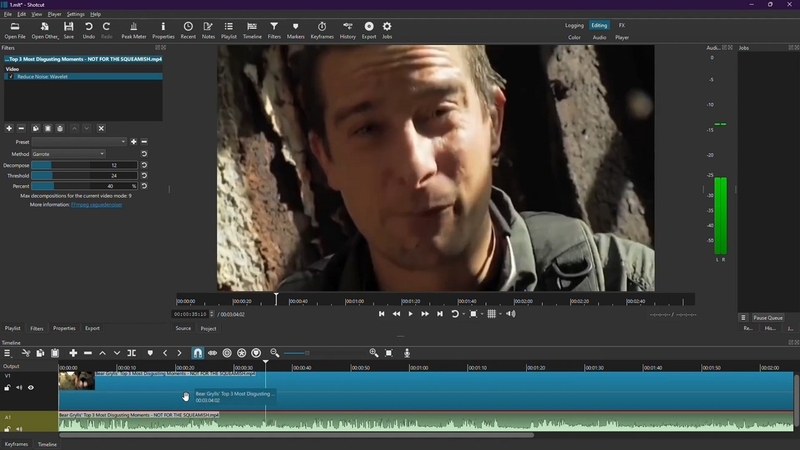Lock the V1 track
This screenshot has width=800, height=450.
click(x=7, y=388)
